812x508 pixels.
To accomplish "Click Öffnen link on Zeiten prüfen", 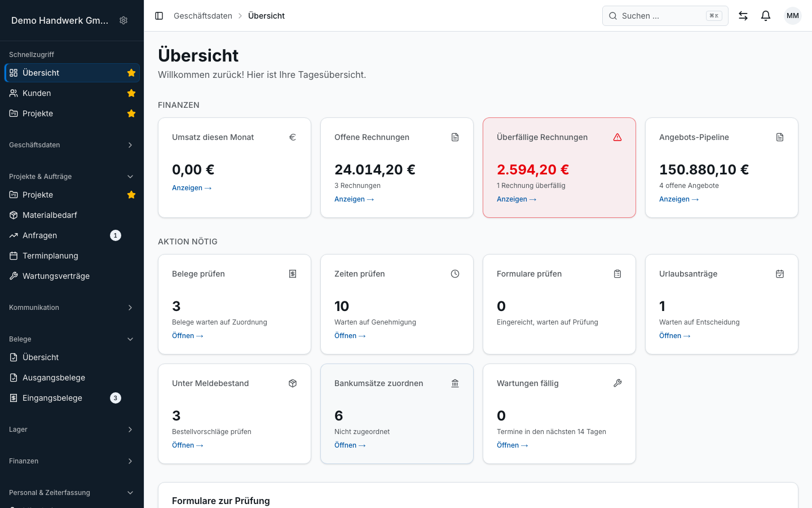I will (350, 336).
